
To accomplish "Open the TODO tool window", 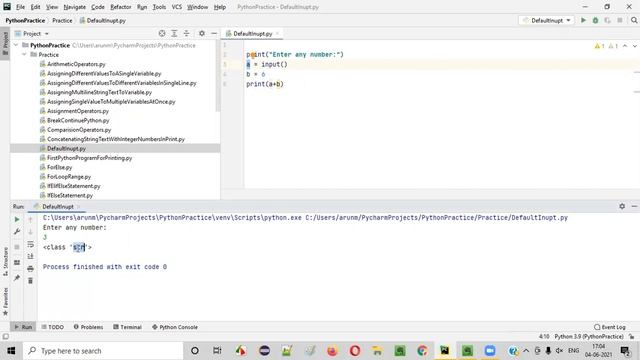I will click(x=53, y=327).
